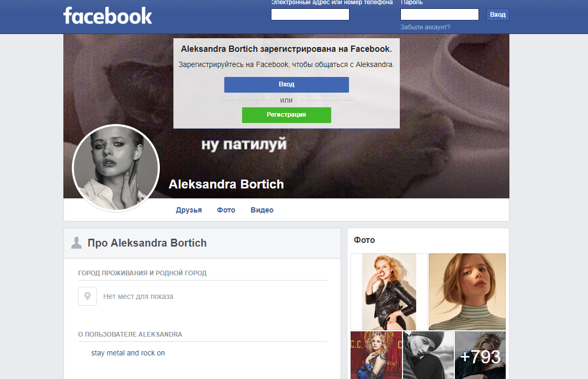Open the photo with striped turtleneck
The width and height of the screenshot is (588, 379).
[467, 292]
